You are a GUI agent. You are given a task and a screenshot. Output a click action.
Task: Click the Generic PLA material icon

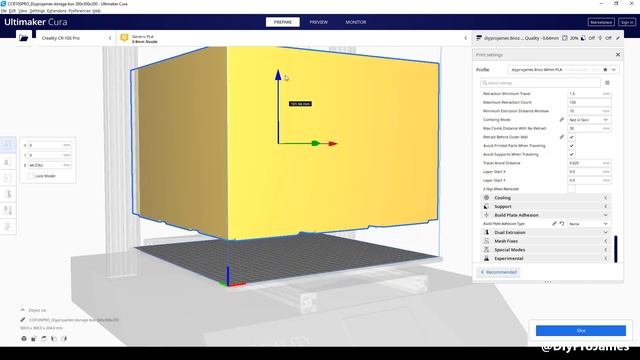click(x=124, y=38)
